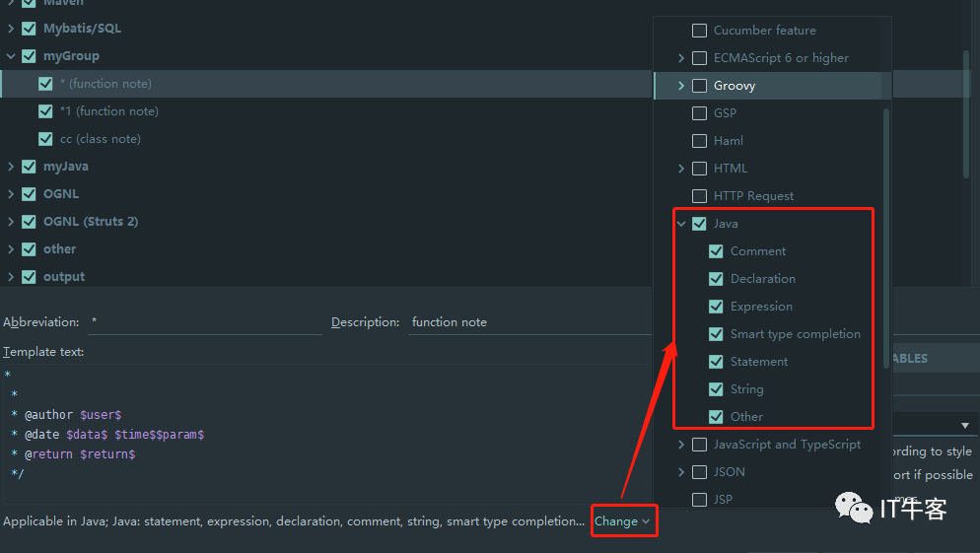Uncheck the '* (function note)' template checkbox
The width and height of the screenshot is (980, 553).
point(45,84)
